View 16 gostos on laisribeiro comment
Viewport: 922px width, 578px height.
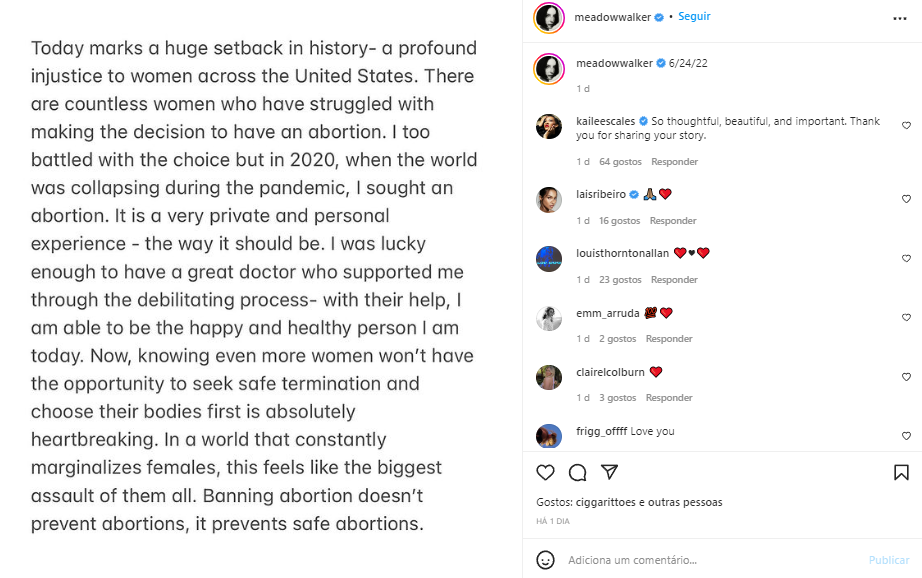click(619, 220)
